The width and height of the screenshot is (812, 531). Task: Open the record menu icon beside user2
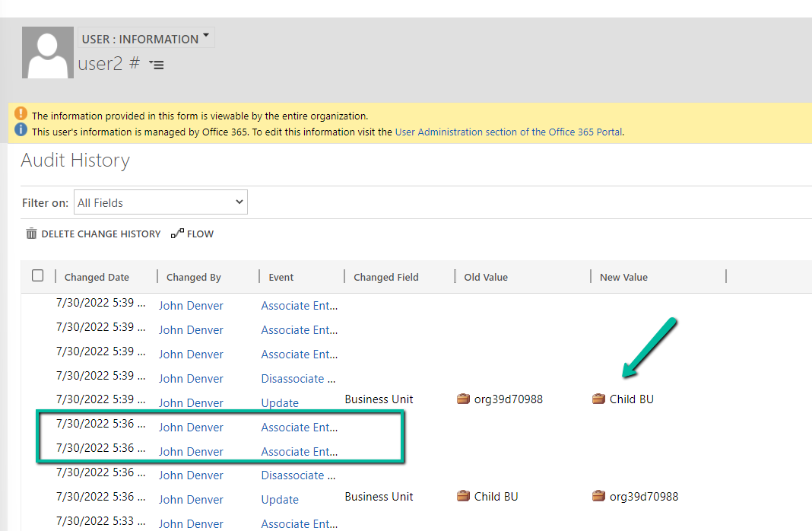click(x=157, y=65)
